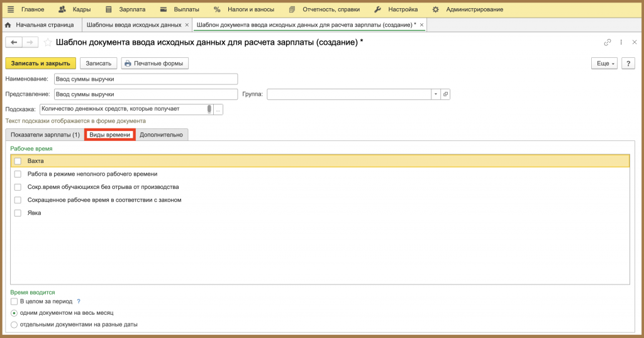
Task: Open Печатные формы button
Action: pyautogui.click(x=155, y=64)
